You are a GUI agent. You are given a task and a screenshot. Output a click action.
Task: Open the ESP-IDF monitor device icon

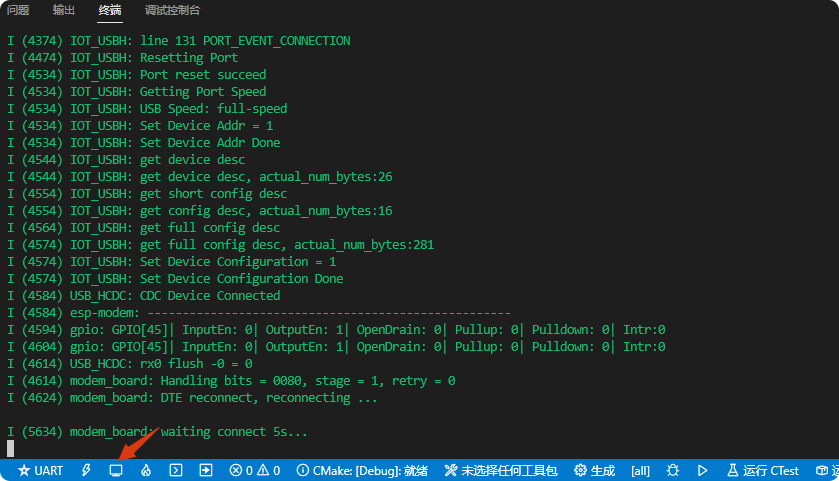(x=116, y=470)
